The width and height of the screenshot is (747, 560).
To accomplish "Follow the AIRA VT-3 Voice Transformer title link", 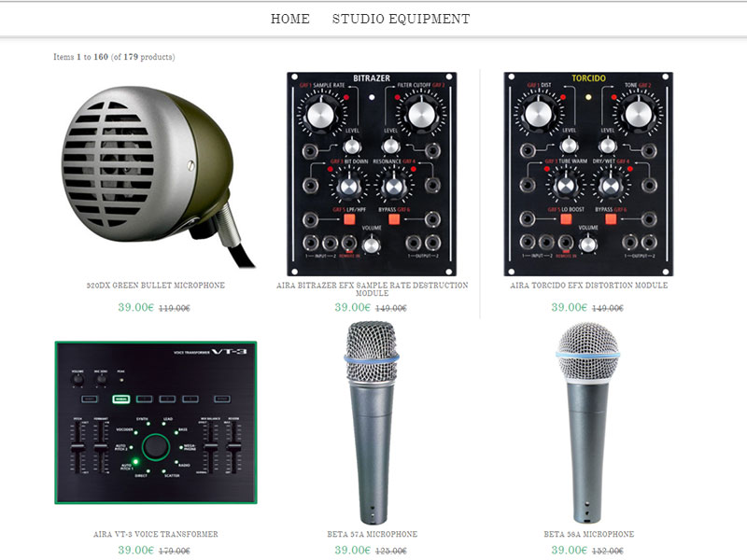I will pyautogui.click(x=156, y=534).
